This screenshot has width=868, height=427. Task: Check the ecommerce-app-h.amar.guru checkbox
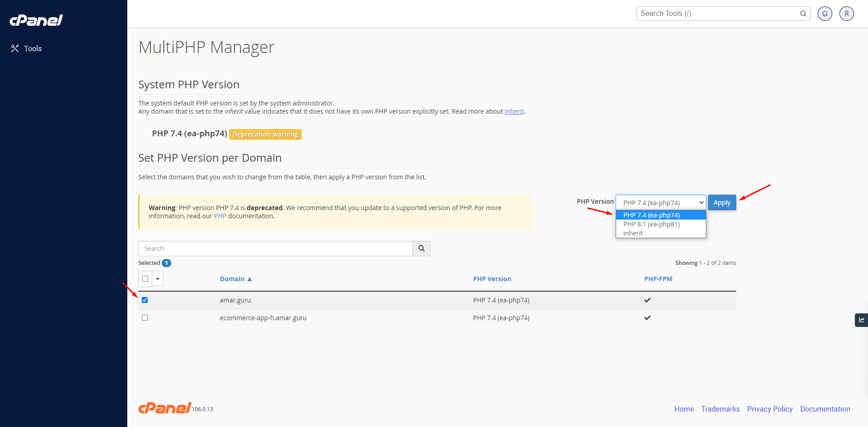pyautogui.click(x=145, y=317)
